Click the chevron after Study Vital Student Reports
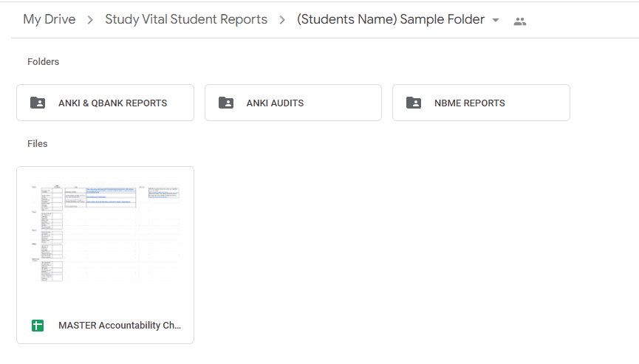639x364 pixels. tap(282, 20)
